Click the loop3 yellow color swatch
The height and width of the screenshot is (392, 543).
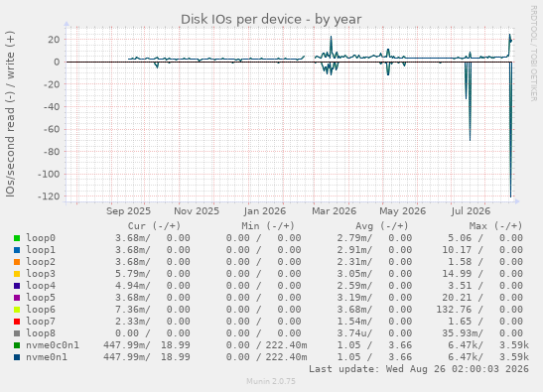(x=17, y=274)
